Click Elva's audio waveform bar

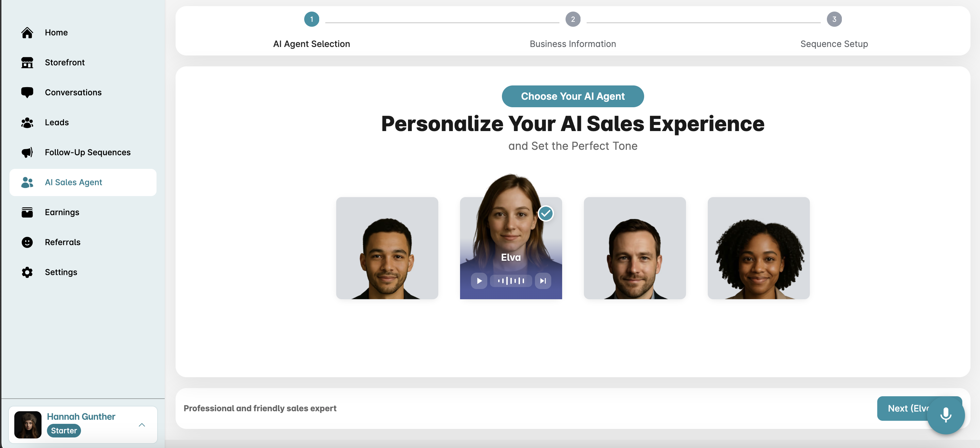click(510, 281)
